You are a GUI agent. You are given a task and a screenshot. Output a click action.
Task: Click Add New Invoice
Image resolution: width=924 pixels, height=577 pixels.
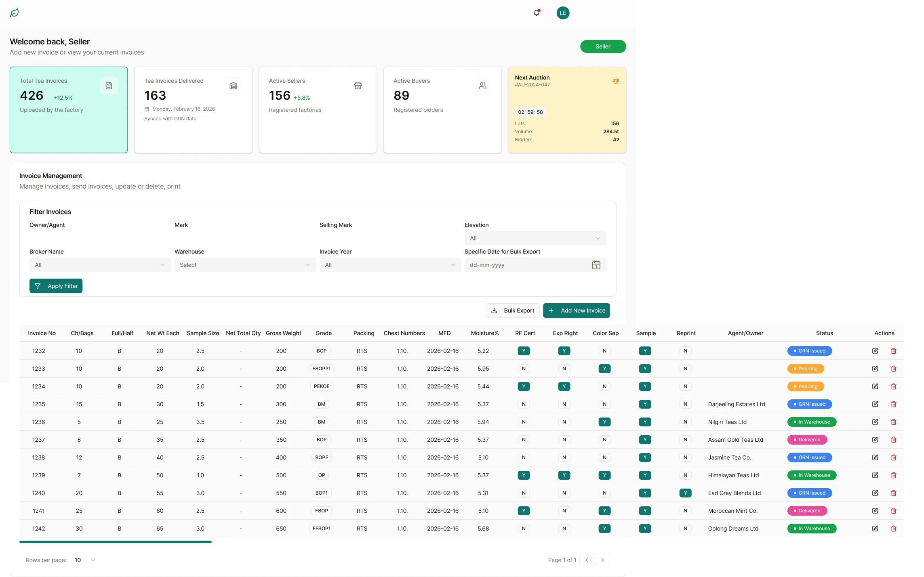576,311
